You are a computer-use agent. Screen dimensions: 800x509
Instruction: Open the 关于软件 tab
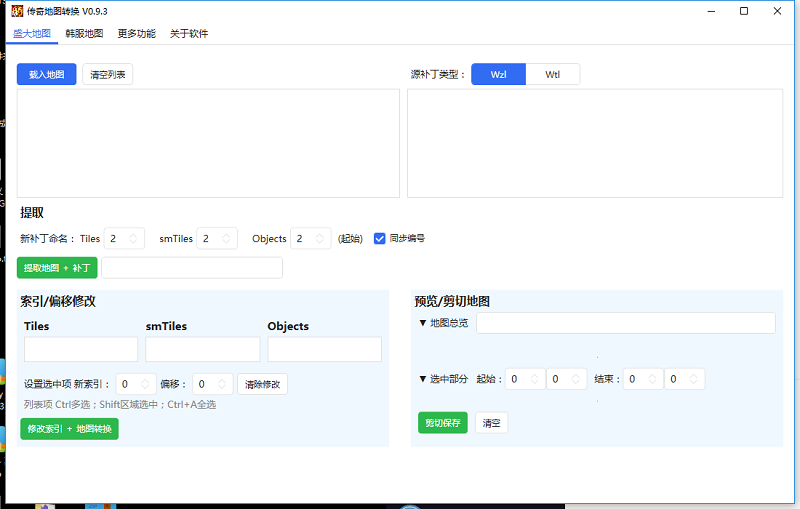click(189, 34)
